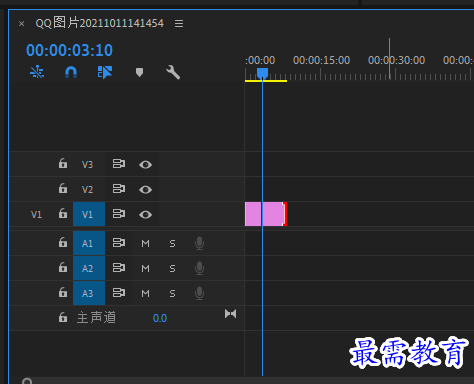The image size is (474, 384).
Task: Hide track V2 output with eye icon
Action: [145, 190]
